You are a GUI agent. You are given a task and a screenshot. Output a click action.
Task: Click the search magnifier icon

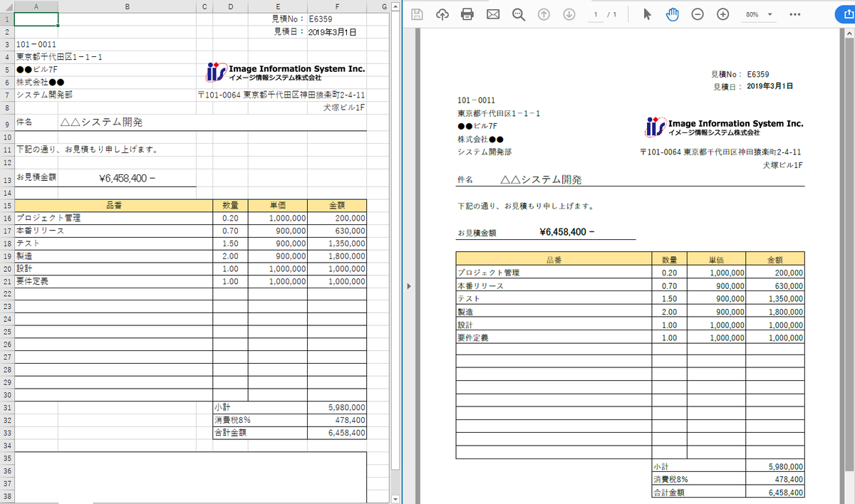click(518, 14)
